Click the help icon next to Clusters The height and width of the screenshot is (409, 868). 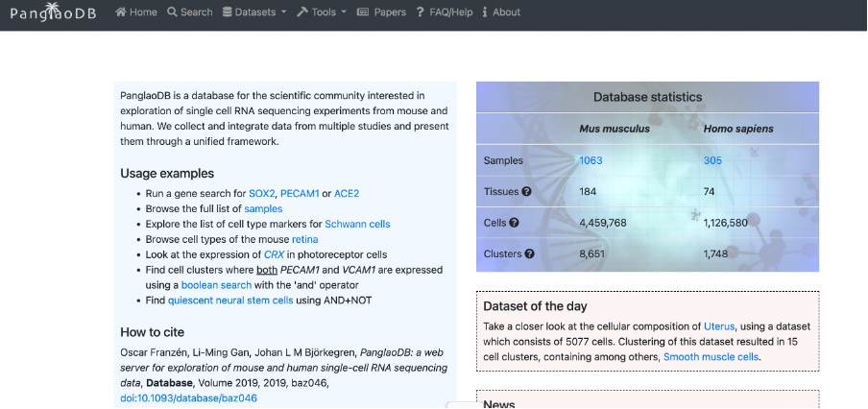click(x=529, y=254)
